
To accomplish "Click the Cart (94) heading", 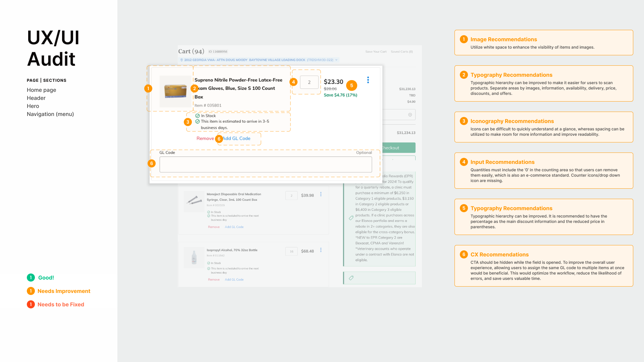I will [191, 51].
